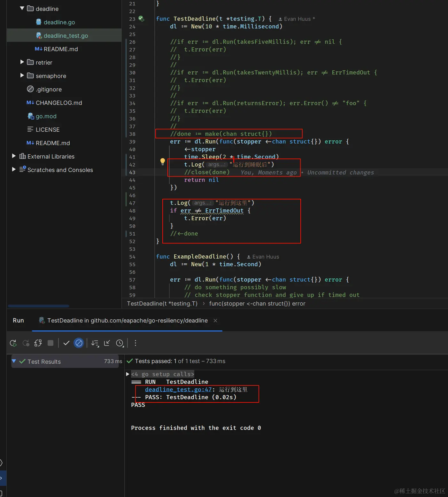448x497 pixels.
Task: Expand the semaphore folder
Action: pos(22,76)
